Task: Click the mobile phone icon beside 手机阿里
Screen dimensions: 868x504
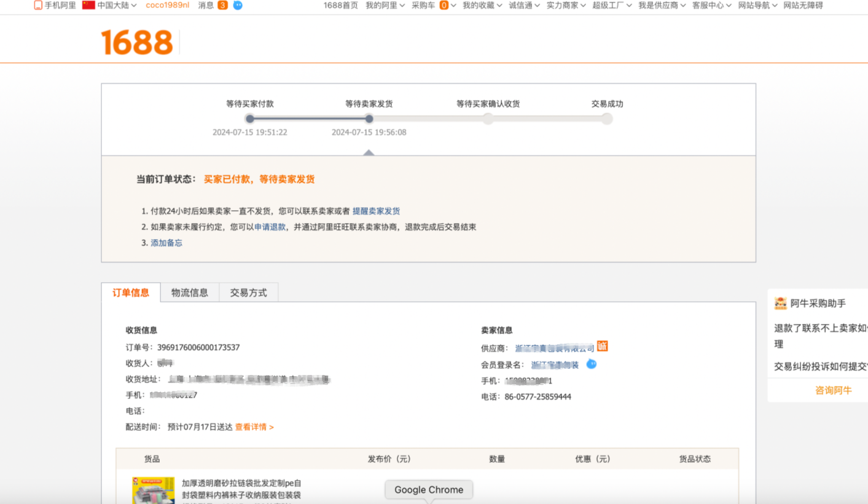Action: point(38,6)
